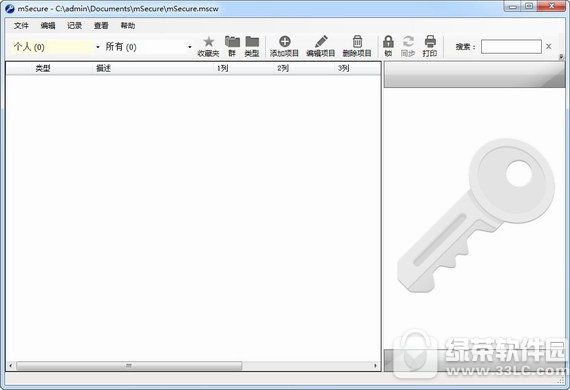Image resolution: width=570 pixels, height=390 pixels.
Task: Expand toolbar overflow arrow at right edge
Action: tap(561, 57)
